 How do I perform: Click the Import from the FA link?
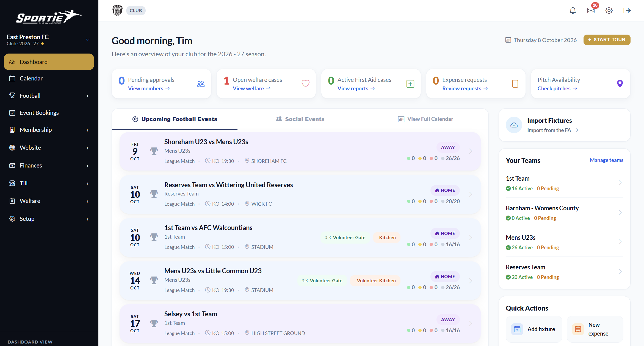pyautogui.click(x=553, y=130)
